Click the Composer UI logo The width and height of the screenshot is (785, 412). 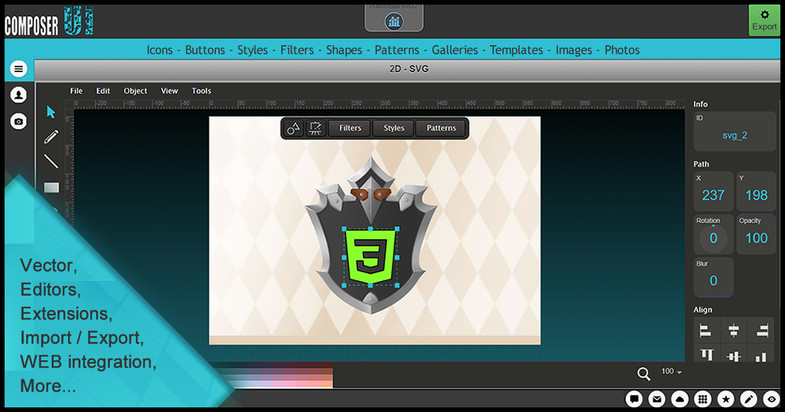tap(49, 22)
